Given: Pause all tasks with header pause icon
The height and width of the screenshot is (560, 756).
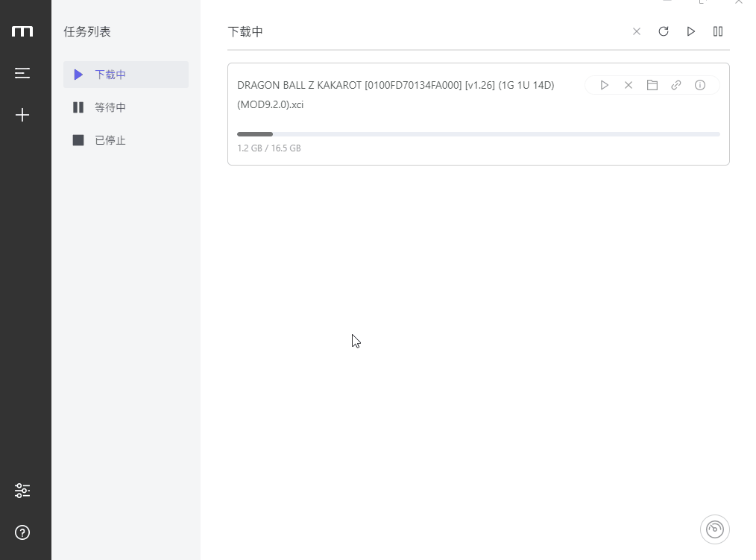Looking at the screenshot, I should tap(718, 31).
